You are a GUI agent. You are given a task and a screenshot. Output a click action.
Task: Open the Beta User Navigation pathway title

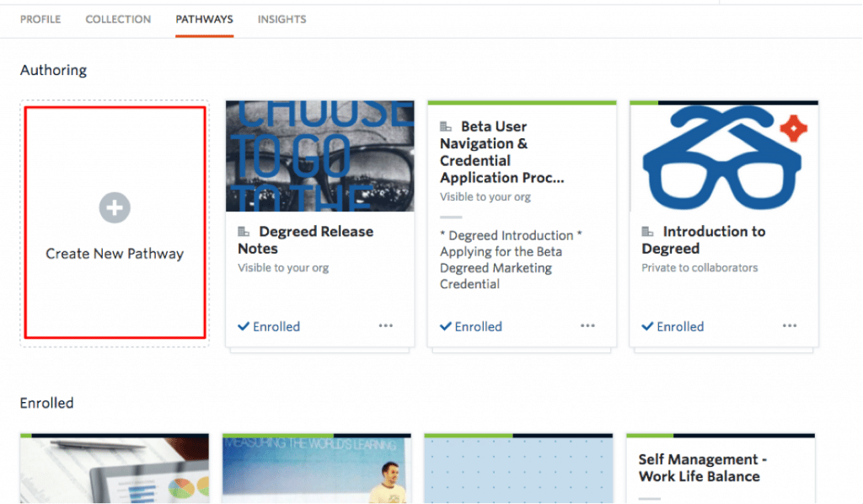coord(501,152)
